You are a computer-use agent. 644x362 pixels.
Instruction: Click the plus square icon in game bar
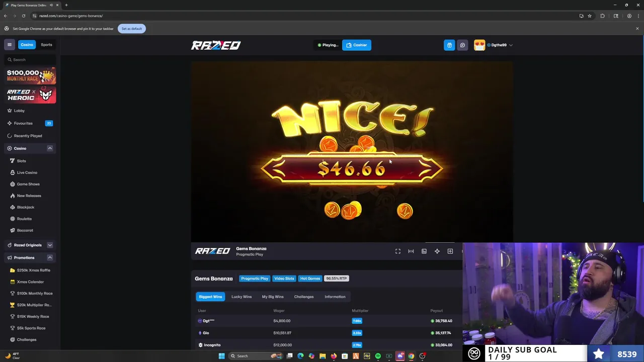coord(450,251)
